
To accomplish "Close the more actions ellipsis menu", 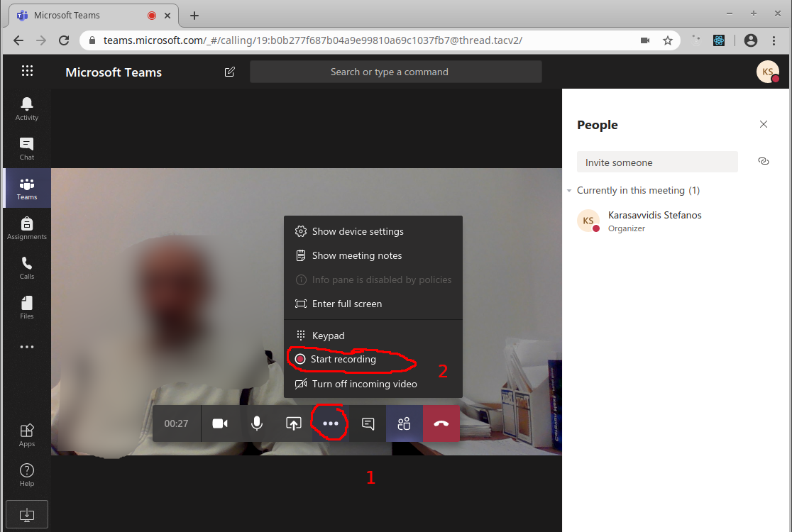I will pos(331,423).
